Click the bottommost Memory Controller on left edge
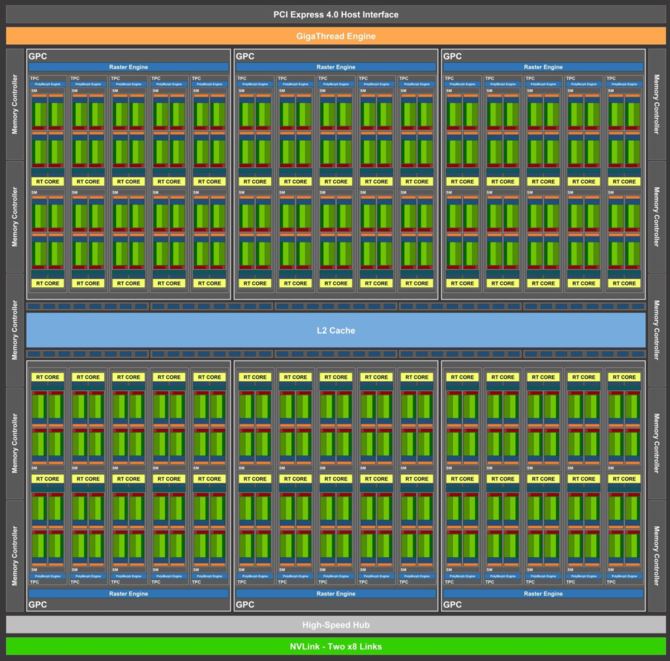Image resolution: width=670 pixels, height=661 pixels. click(x=15, y=555)
